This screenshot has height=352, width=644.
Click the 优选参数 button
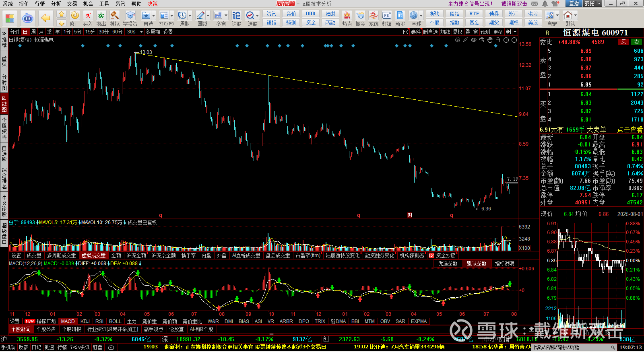[448, 264]
